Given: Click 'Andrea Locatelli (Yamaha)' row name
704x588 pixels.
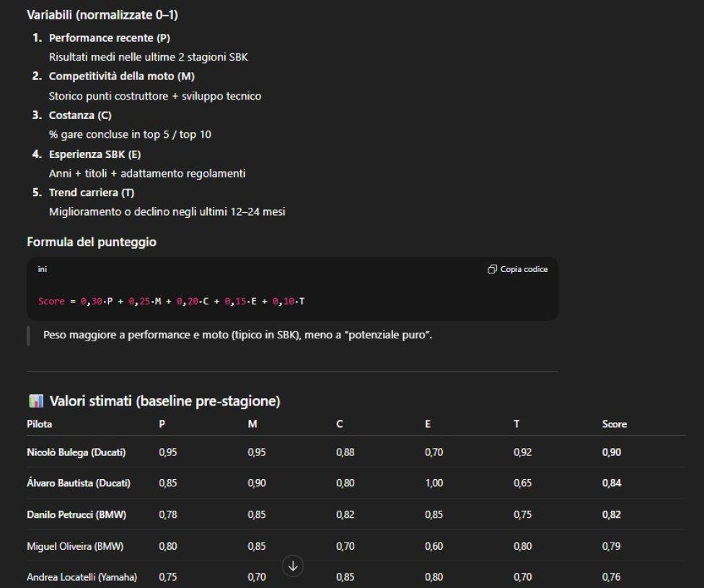Looking at the screenshot, I should pos(82,576).
